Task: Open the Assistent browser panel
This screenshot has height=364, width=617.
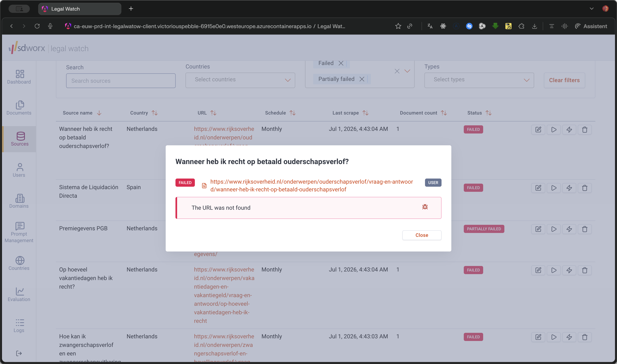Action: 591,26
